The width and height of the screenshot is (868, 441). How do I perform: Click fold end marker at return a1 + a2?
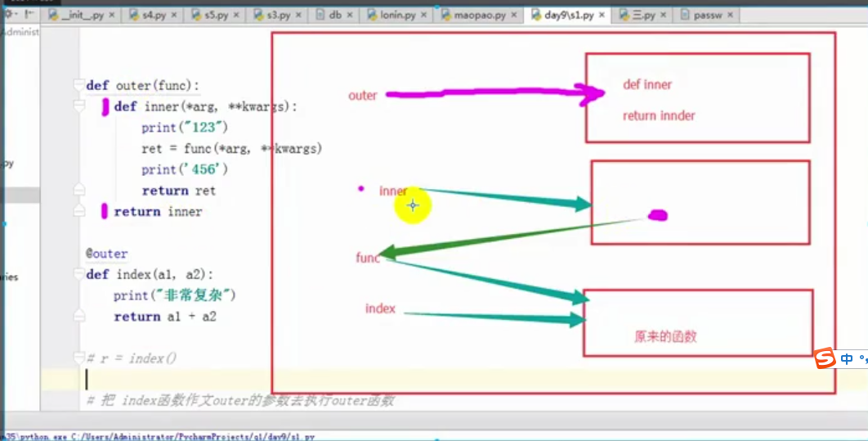[x=78, y=316]
